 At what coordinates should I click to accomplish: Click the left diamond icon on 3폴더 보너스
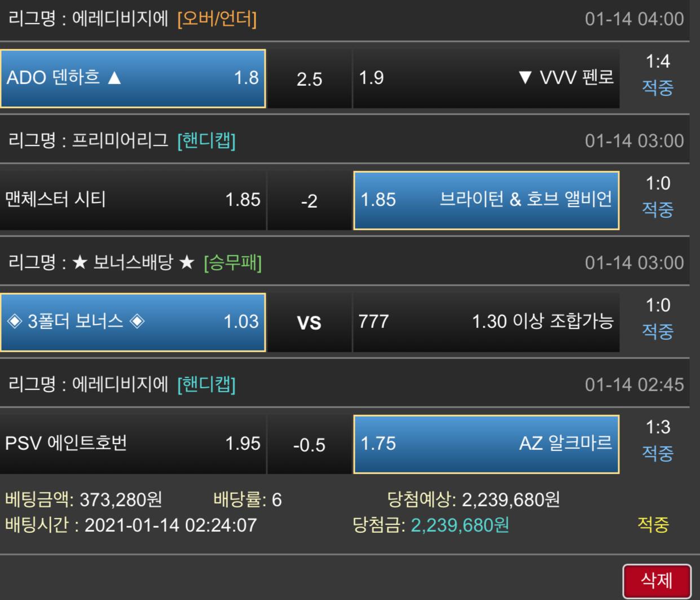point(14,321)
